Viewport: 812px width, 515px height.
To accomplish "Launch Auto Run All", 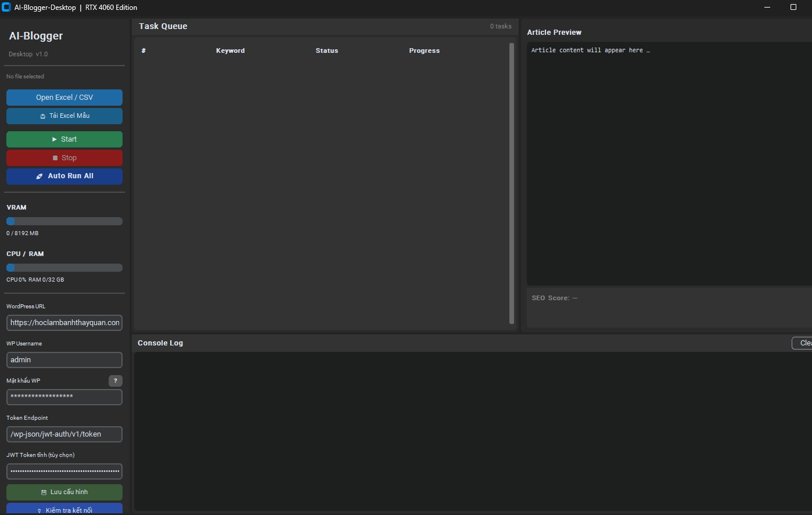I will (64, 176).
